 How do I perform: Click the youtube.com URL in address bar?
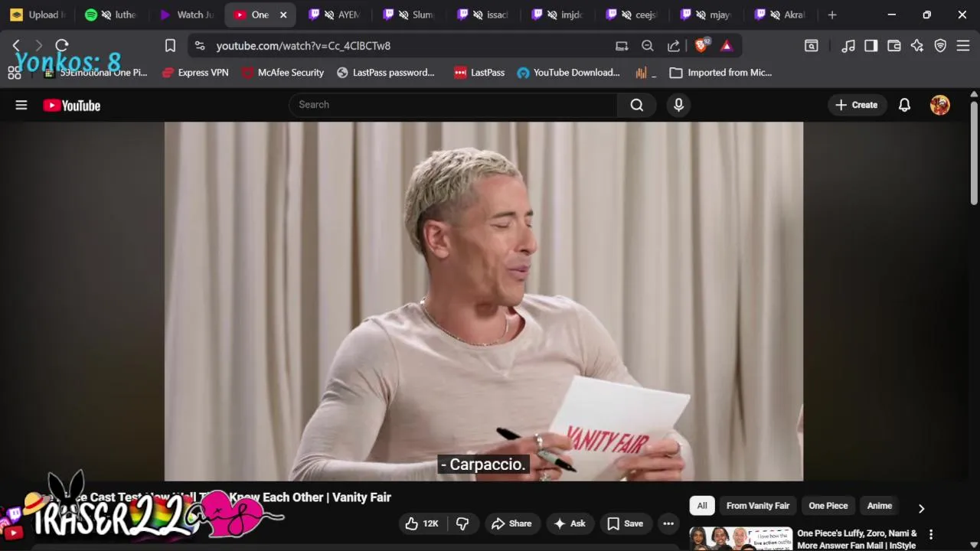coord(303,46)
